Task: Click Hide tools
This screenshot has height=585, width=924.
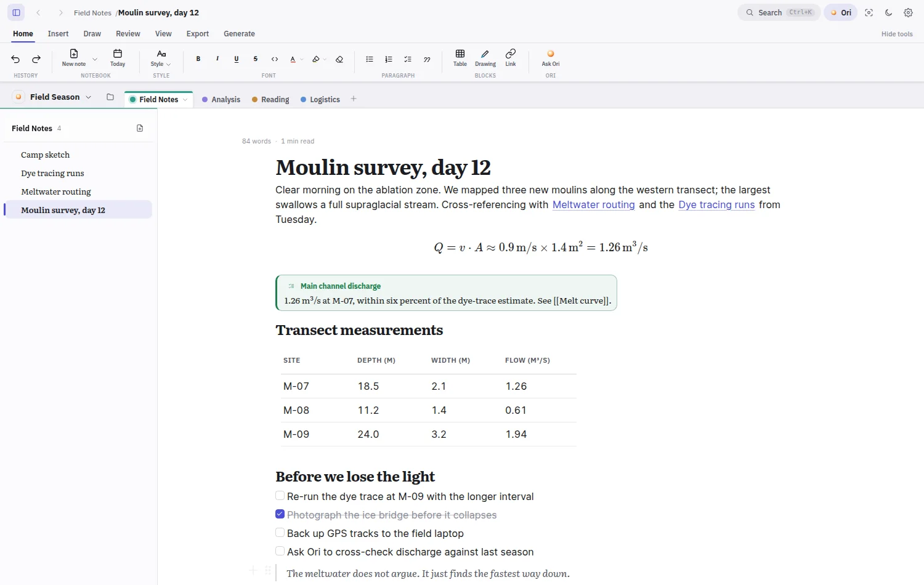Action: click(x=897, y=34)
